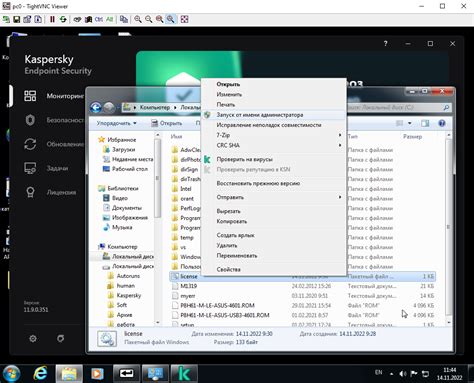Image resolution: width=474 pixels, height=383 pixels.
Task: Switch TightVNC to full screen icon
Action: point(184,19)
